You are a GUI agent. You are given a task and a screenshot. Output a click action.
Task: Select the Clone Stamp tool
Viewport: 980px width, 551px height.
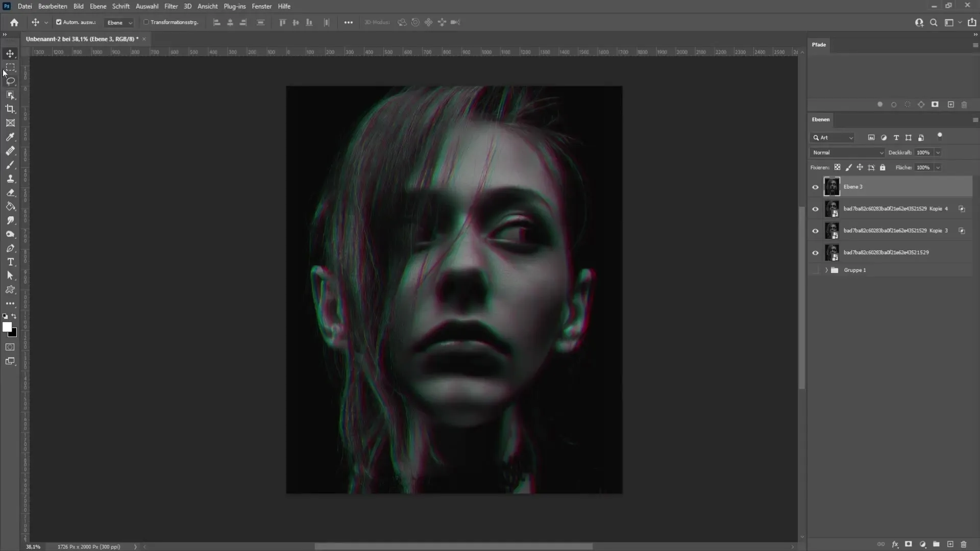pos(10,179)
